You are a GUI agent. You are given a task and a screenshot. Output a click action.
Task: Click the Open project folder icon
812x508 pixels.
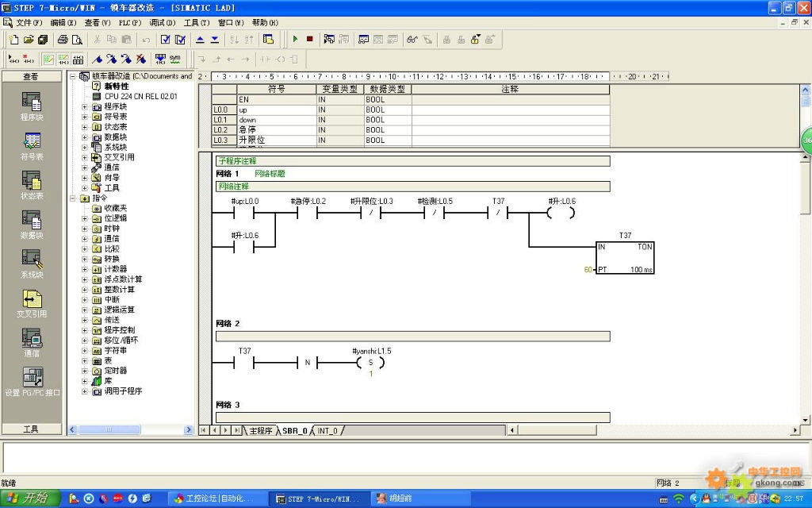click(29, 40)
